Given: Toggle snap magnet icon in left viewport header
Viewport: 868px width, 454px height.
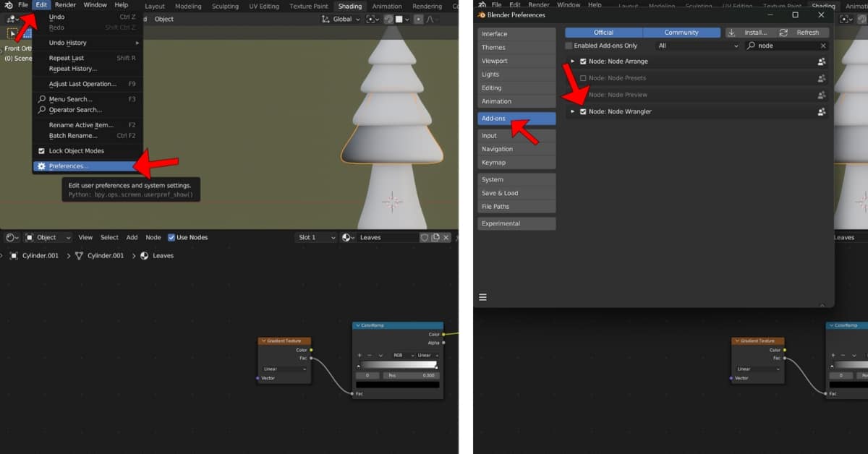Looking at the screenshot, I should click(388, 19).
